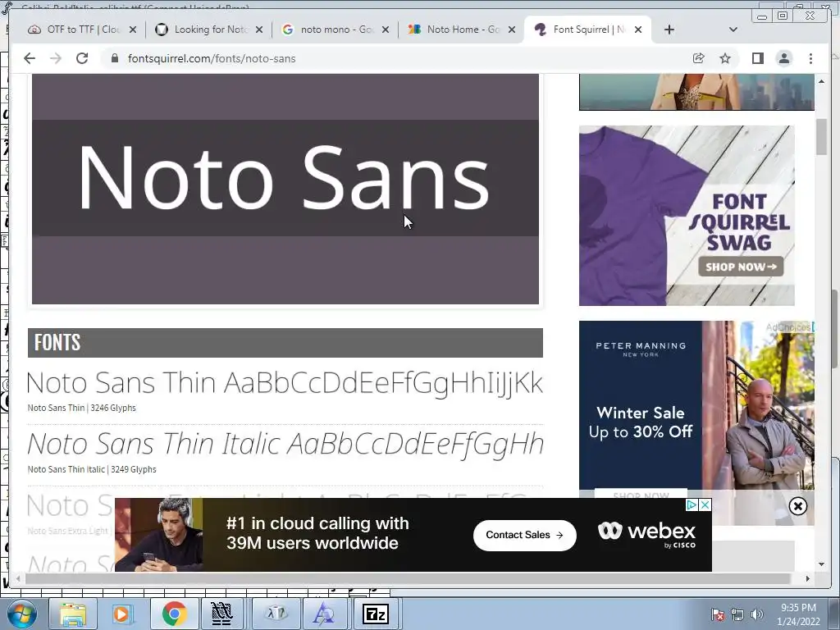
Task: Click the webex ad info triangle icon
Action: tap(692, 505)
